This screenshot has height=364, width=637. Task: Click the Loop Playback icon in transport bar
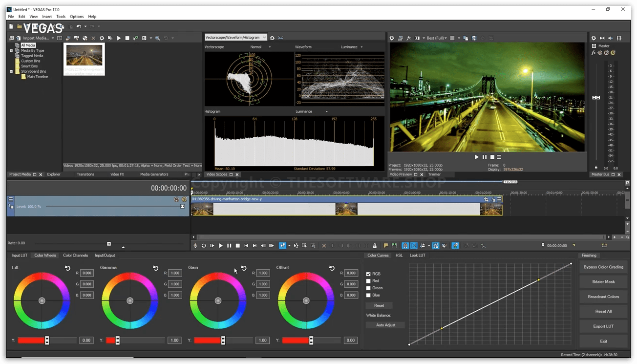204,246
